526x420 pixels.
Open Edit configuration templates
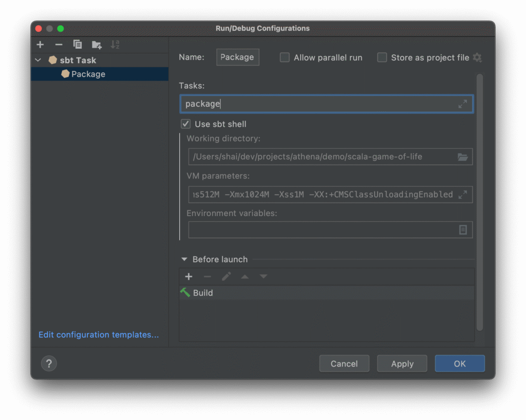pyautogui.click(x=99, y=335)
